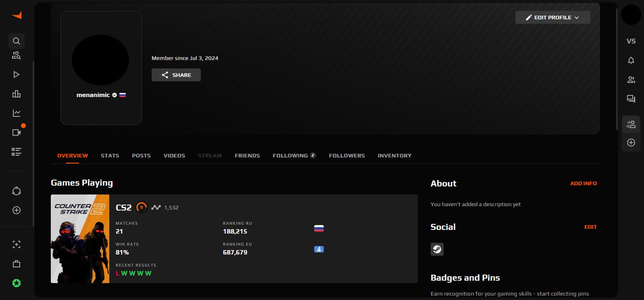Open the chat messages icon
This screenshot has width=644, height=300.
click(631, 99)
